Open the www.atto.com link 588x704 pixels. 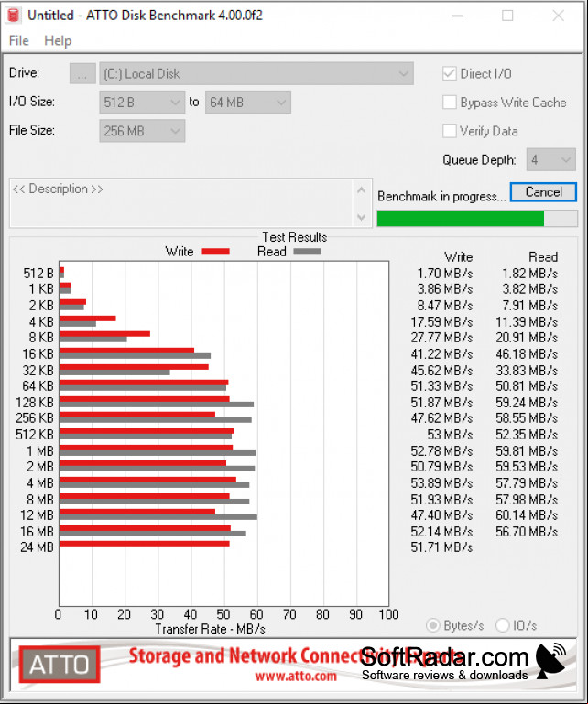coord(296,677)
